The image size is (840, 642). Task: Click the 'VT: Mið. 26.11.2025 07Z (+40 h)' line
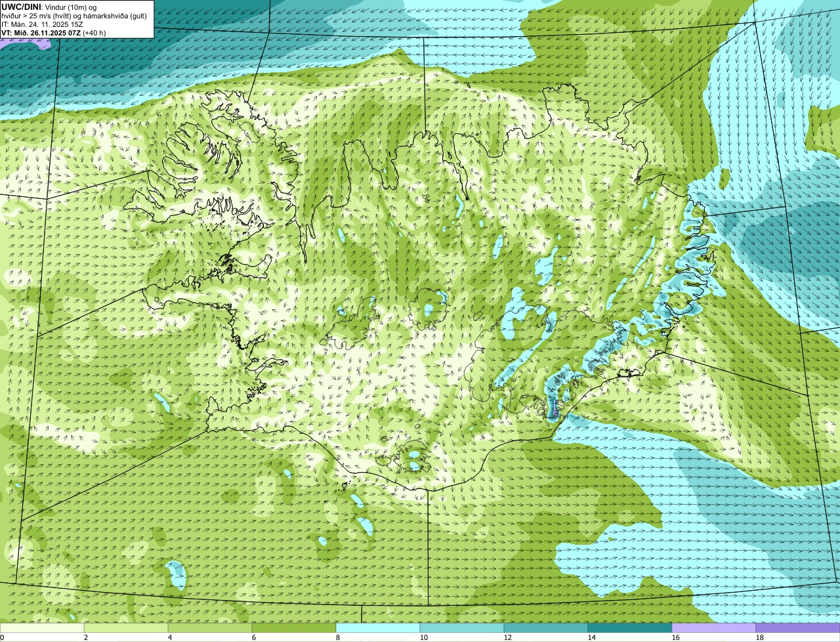(54, 32)
